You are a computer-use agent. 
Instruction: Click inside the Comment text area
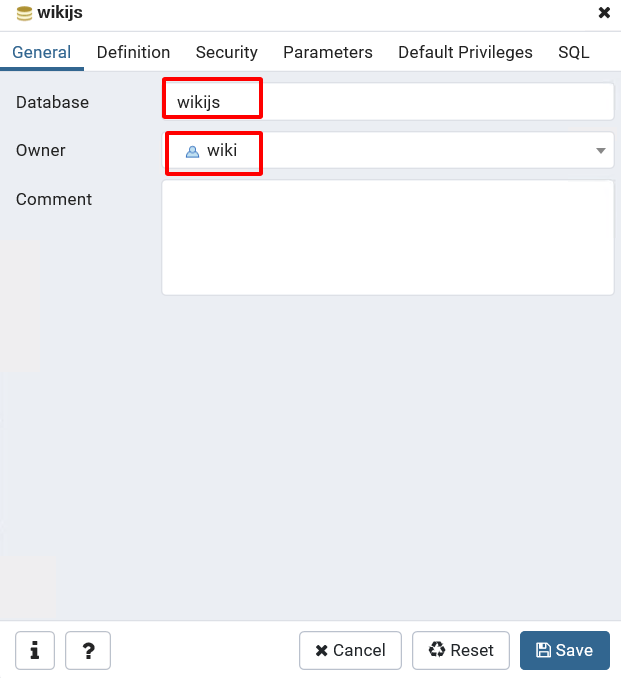click(387, 237)
